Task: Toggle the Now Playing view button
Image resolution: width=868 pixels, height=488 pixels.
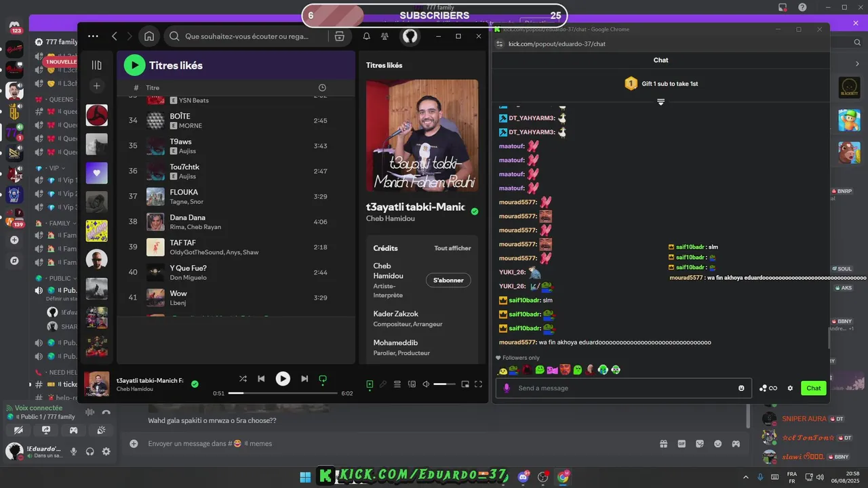Action: pyautogui.click(x=370, y=384)
